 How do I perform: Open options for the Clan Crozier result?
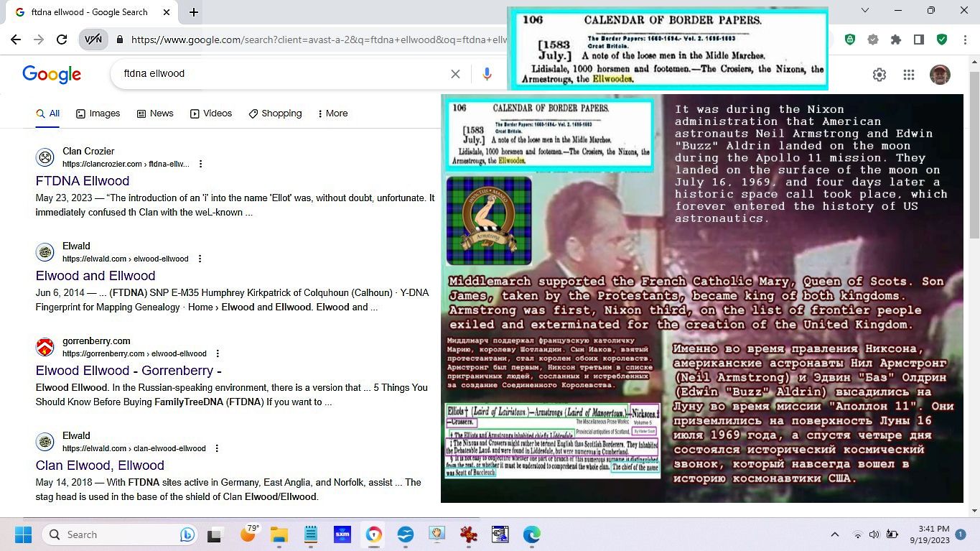coord(200,164)
